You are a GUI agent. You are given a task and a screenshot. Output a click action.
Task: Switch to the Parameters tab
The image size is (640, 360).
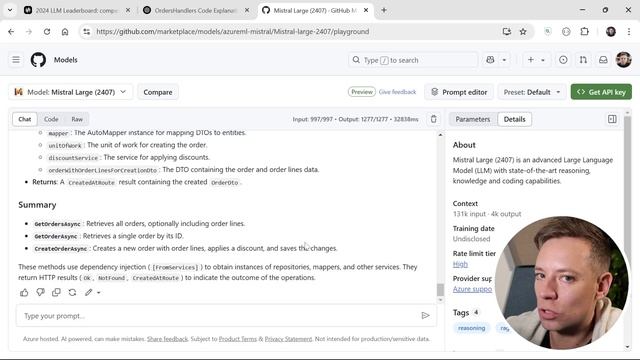[x=473, y=119]
